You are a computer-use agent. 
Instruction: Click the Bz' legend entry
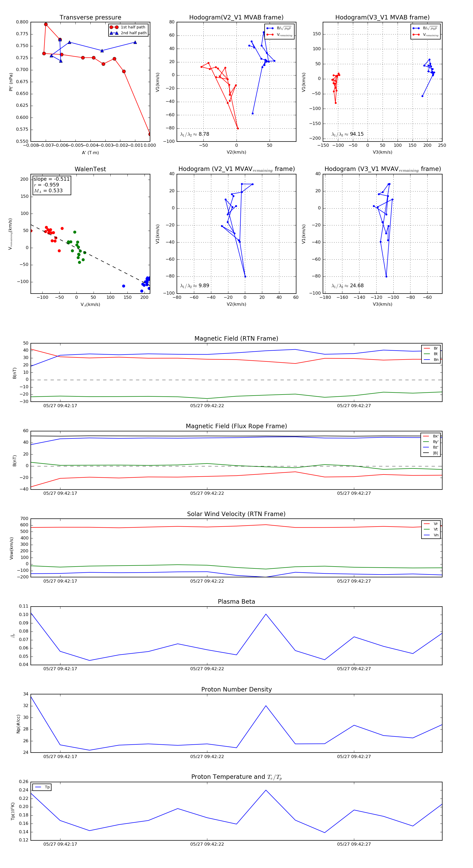click(431, 447)
